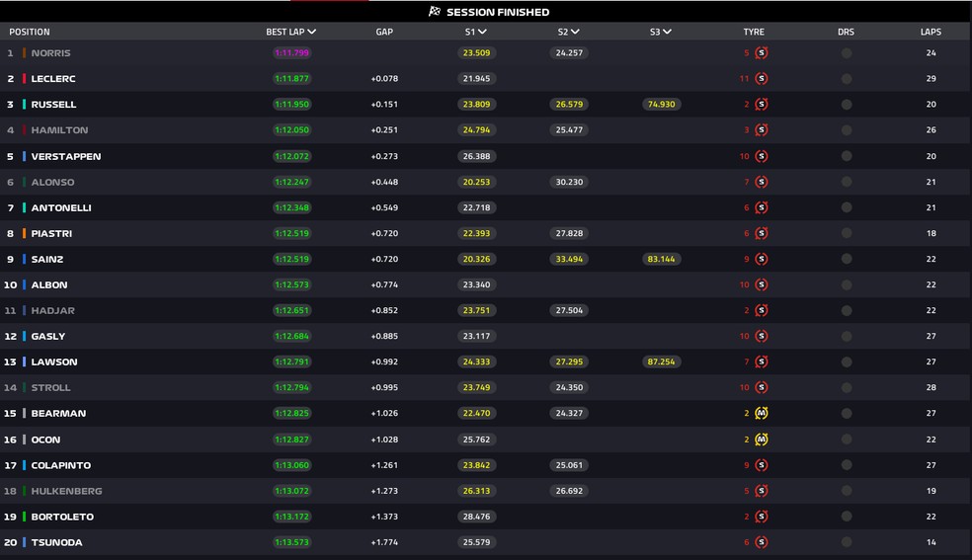
Task: Click Norris's purple best lap 1:11.799
Action: (x=291, y=52)
